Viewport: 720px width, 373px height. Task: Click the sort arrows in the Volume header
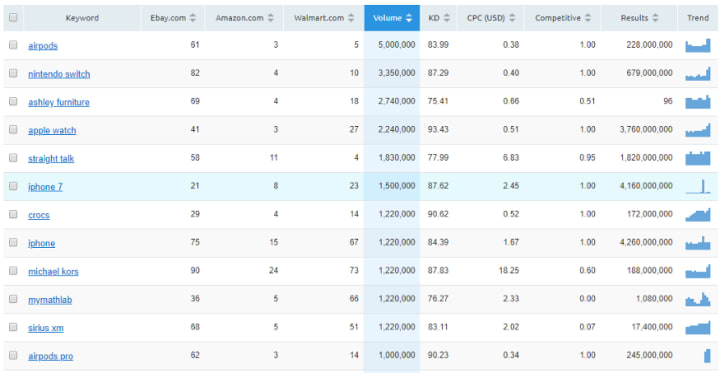pyautogui.click(x=409, y=18)
